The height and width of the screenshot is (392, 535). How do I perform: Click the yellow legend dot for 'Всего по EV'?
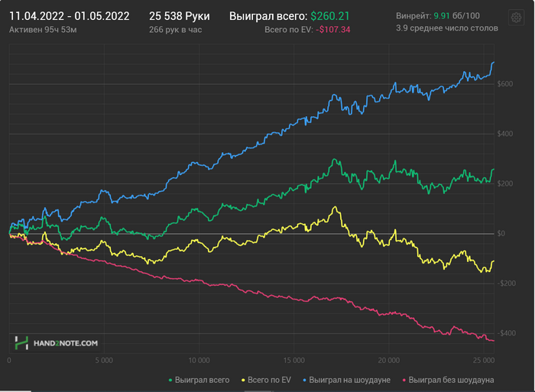point(243,381)
